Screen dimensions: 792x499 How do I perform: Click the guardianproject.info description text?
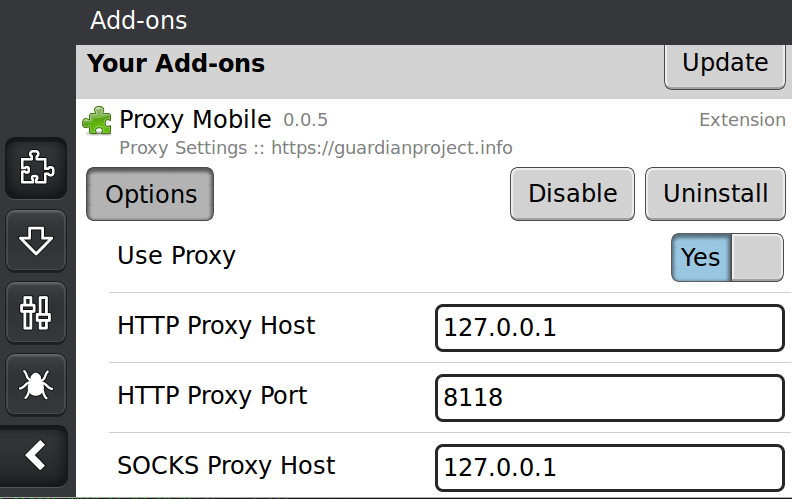pyautogui.click(x=391, y=148)
